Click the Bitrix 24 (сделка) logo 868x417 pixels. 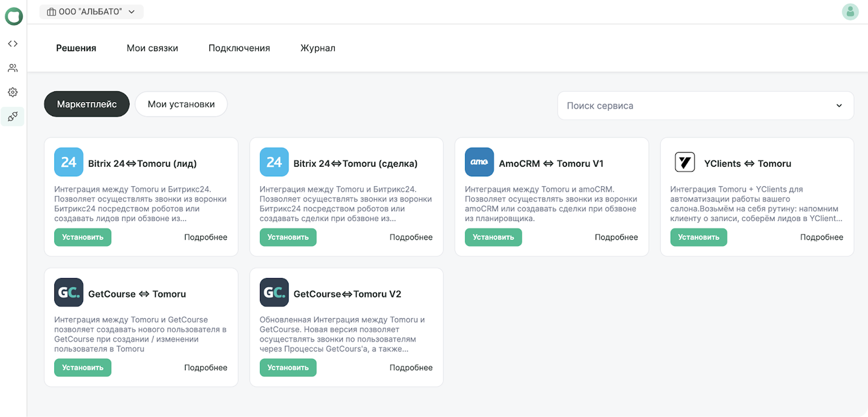tap(274, 162)
